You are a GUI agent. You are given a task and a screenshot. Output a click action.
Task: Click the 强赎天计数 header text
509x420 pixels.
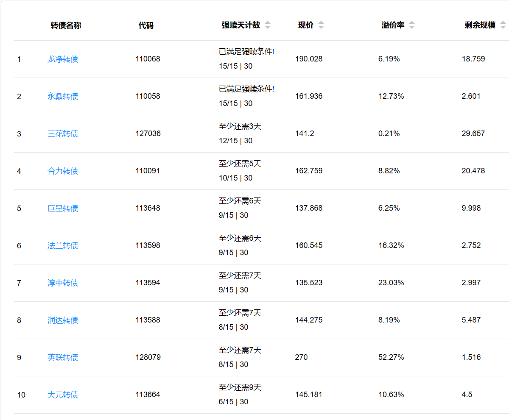point(241,25)
